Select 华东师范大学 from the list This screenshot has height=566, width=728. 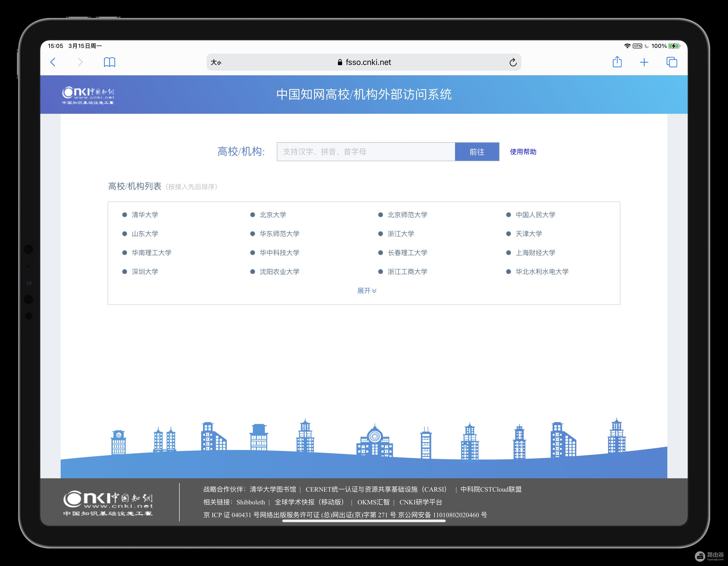[279, 234]
